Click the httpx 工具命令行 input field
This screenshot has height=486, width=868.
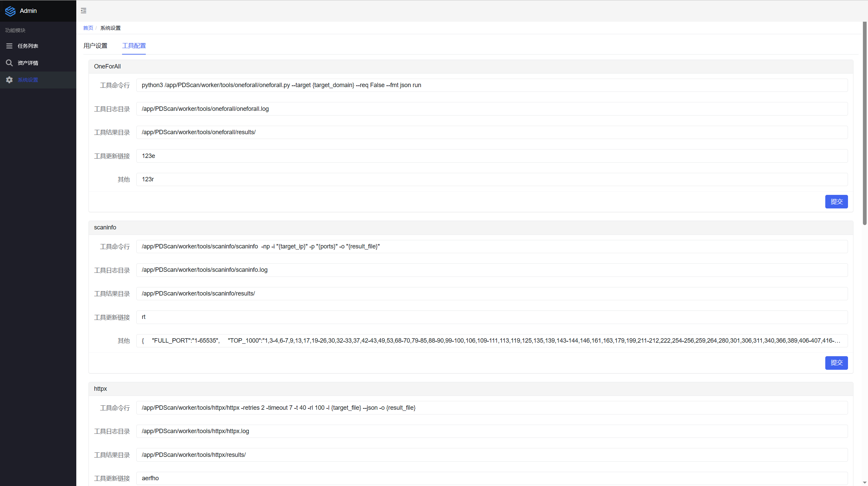click(x=492, y=408)
